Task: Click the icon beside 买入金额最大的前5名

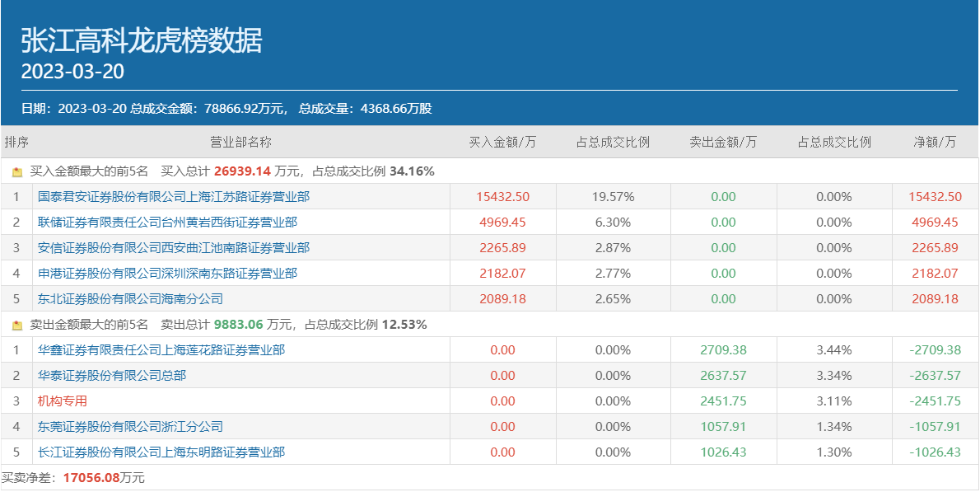Action: pos(17,172)
